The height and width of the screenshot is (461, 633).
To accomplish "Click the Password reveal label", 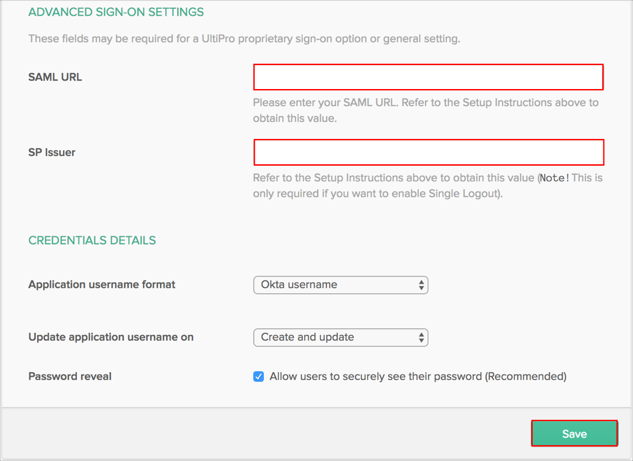I will pyautogui.click(x=70, y=377).
